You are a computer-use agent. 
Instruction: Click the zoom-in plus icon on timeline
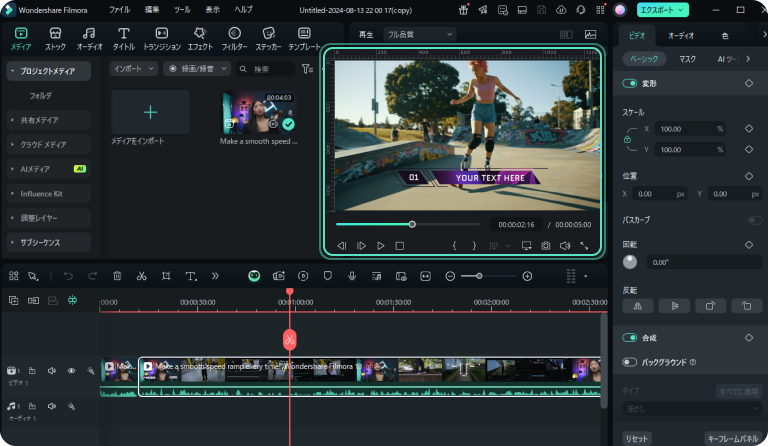tap(527, 276)
